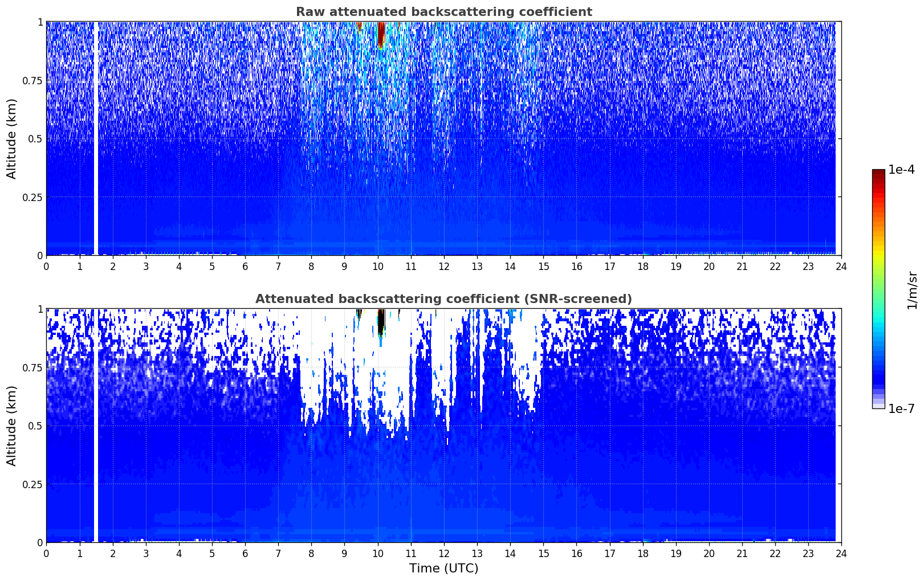Click the "Raw attenuated backscattering coefficient" title

pos(443,12)
